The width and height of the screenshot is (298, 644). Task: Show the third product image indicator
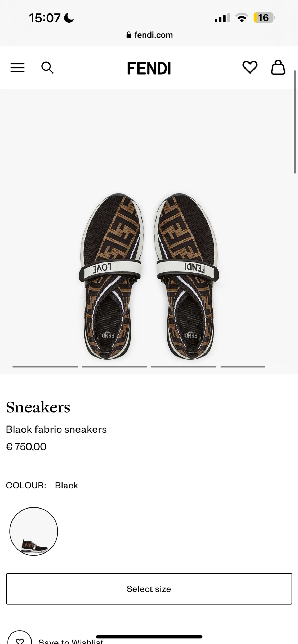184,367
